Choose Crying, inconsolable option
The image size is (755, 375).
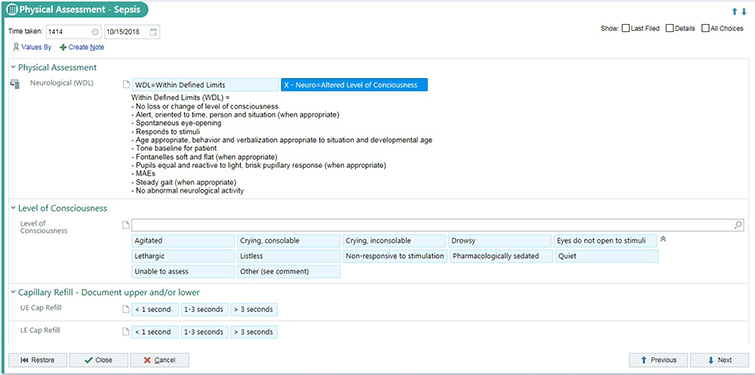[x=394, y=241]
